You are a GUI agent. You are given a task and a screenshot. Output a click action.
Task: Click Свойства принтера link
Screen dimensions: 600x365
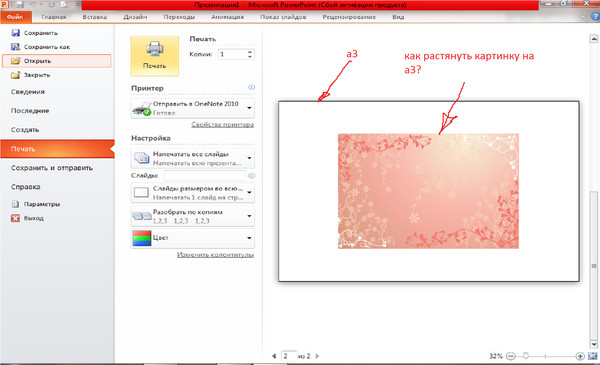[222, 124]
